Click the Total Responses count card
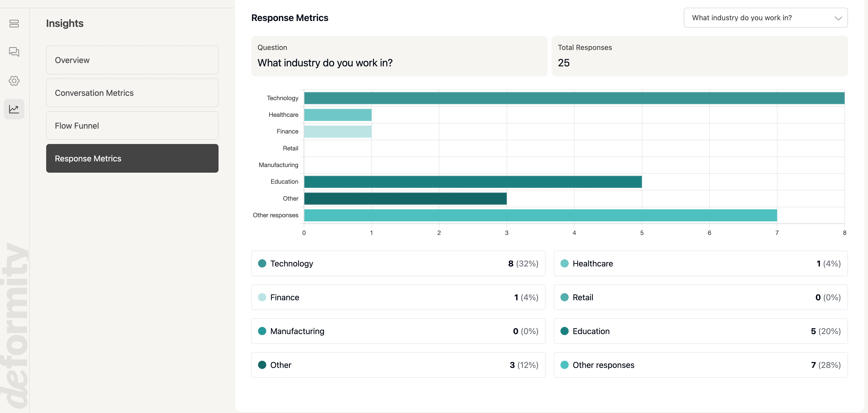868x413 pixels. click(x=701, y=56)
